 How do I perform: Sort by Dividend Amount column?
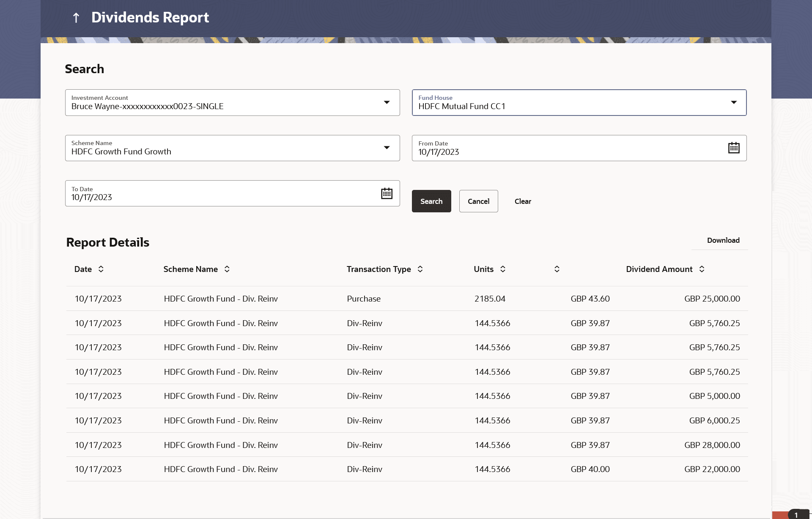pyautogui.click(x=701, y=269)
